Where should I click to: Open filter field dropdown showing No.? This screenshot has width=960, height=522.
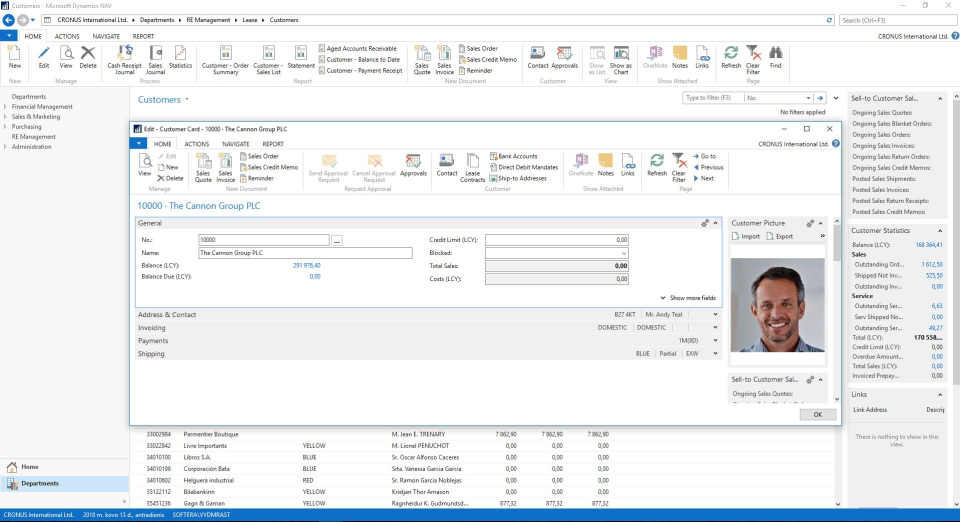click(808, 98)
